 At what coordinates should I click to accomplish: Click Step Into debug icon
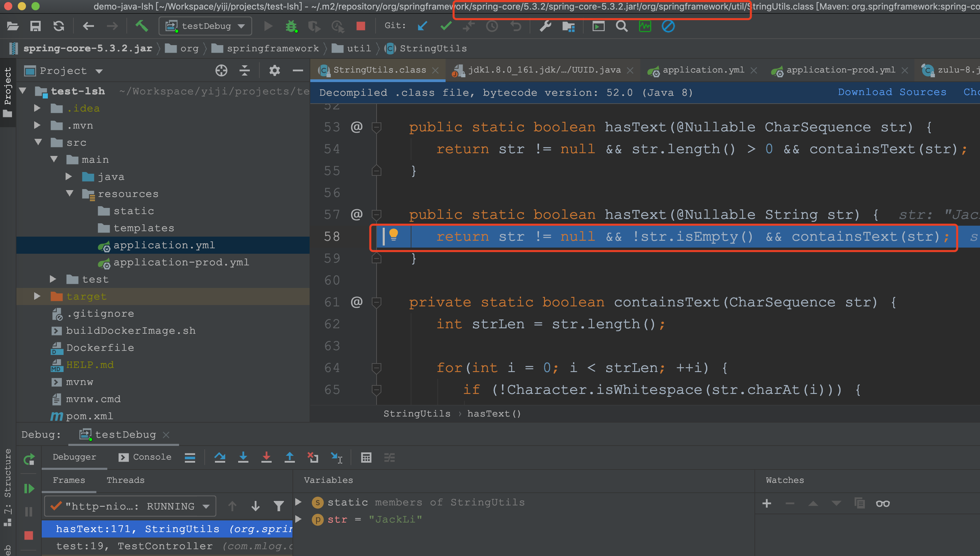243,457
